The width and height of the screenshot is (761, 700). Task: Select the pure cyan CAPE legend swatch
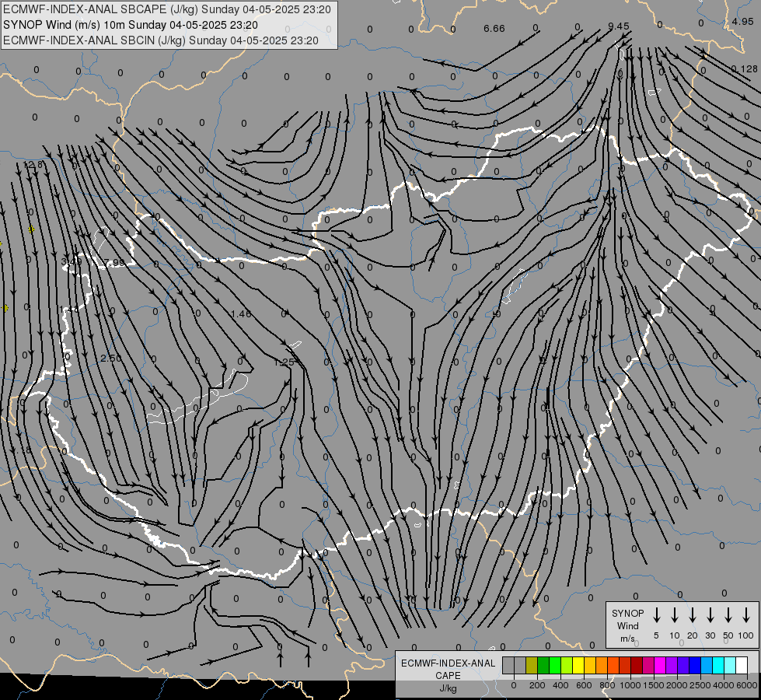717,665
